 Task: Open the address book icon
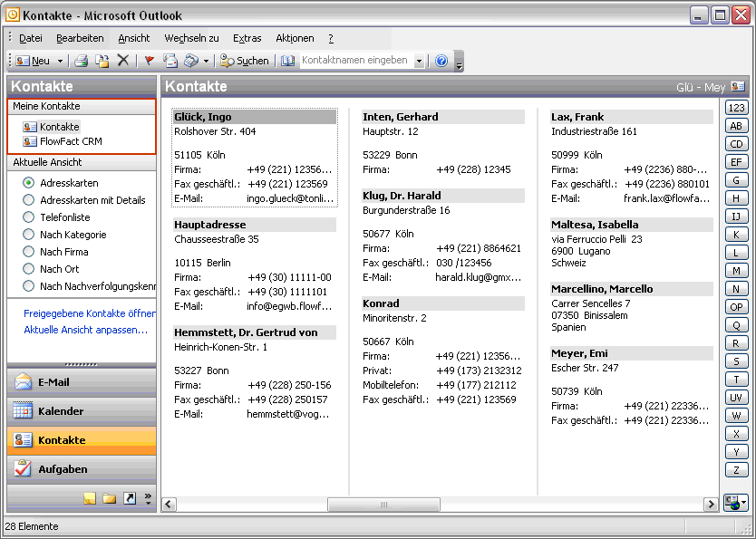click(x=288, y=61)
